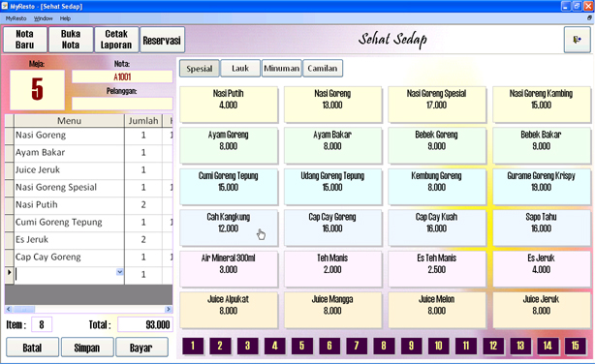Select table number 8 button
595x364 pixels.
pyautogui.click(x=384, y=346)
